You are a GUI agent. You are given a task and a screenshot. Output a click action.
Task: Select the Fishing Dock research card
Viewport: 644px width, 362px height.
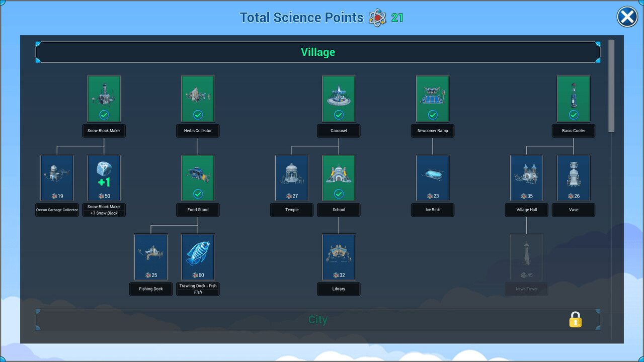click(151, 256)
